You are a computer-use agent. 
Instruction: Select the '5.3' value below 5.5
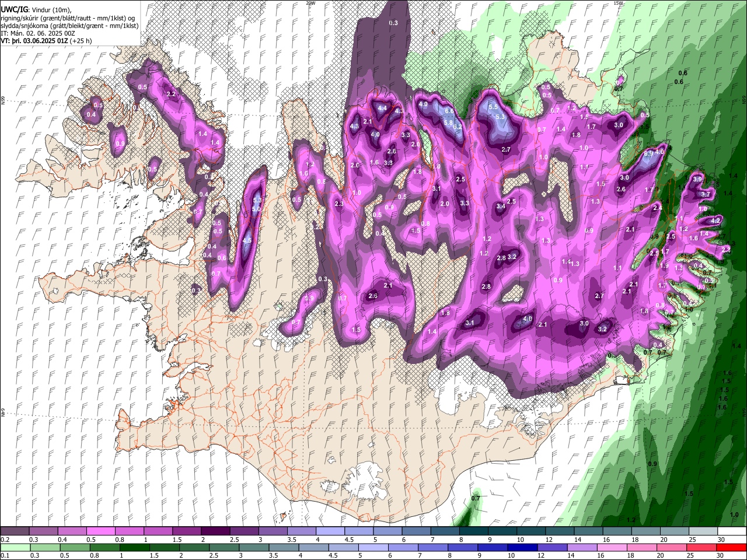(500, 117)
